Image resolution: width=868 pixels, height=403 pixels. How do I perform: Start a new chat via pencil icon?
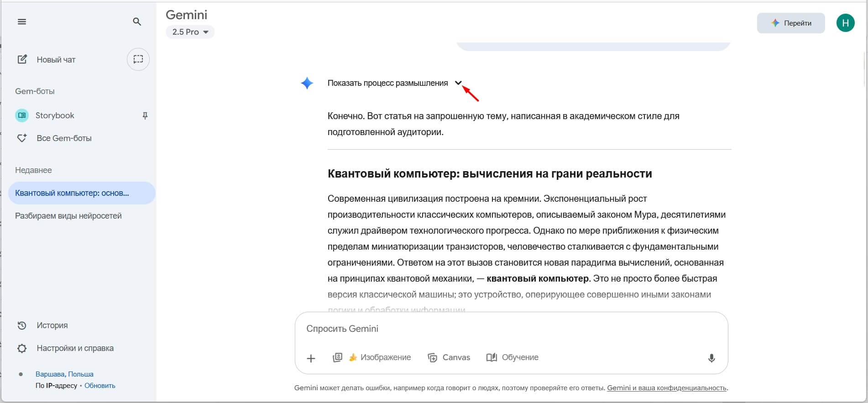(22, 59)
